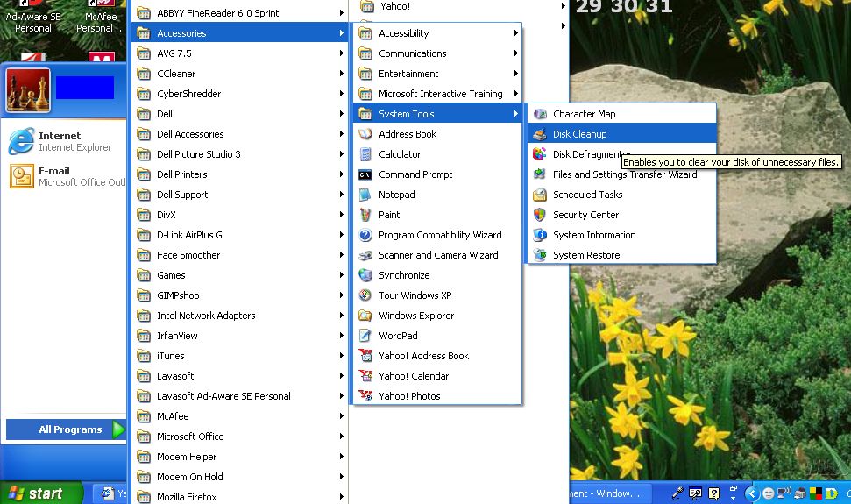Open Yahoo! Photos icon
Image resolution: width=851 pixels, height=504 pixels.
(365, 396)
